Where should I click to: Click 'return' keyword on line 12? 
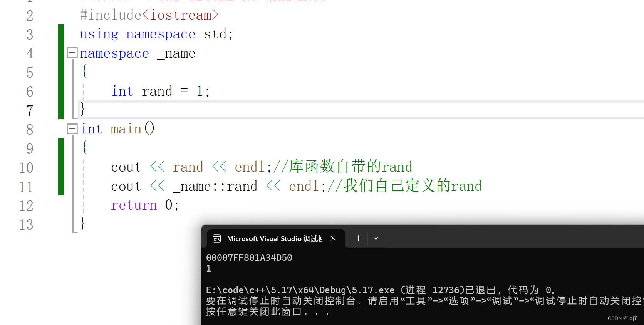(134, 205)
